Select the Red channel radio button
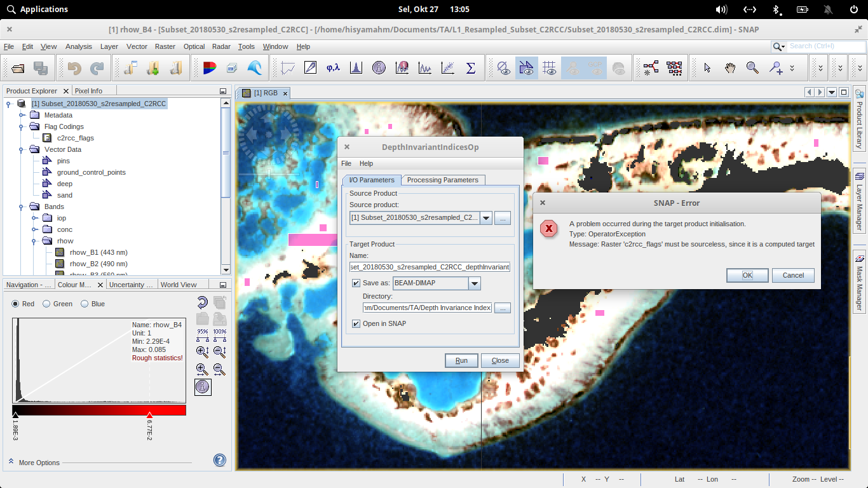This screenshot has width=868, height=488. [x=15, y=304]
